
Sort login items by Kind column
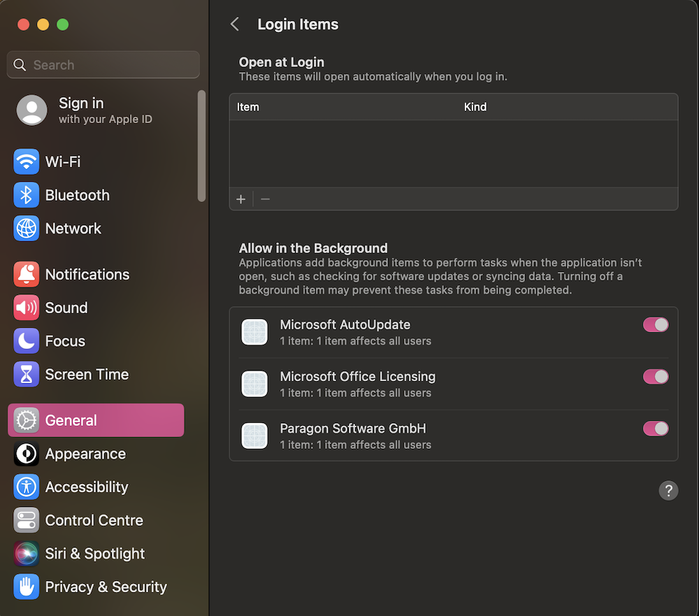[475, 107]
